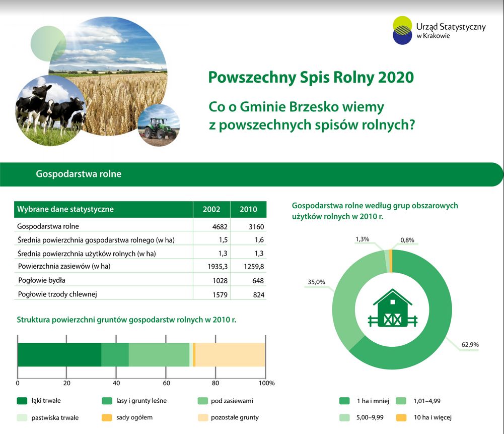The image size is (504, 434).
Task: Select the 2002 table column header
Action: pyautogui.click(x=211, y=210)
